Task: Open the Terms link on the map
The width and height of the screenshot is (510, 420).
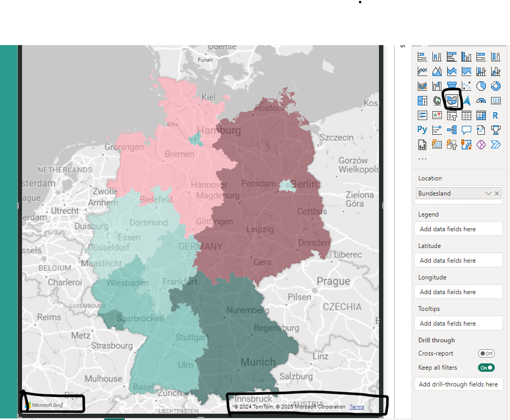Action: click(x=357, y=407)
